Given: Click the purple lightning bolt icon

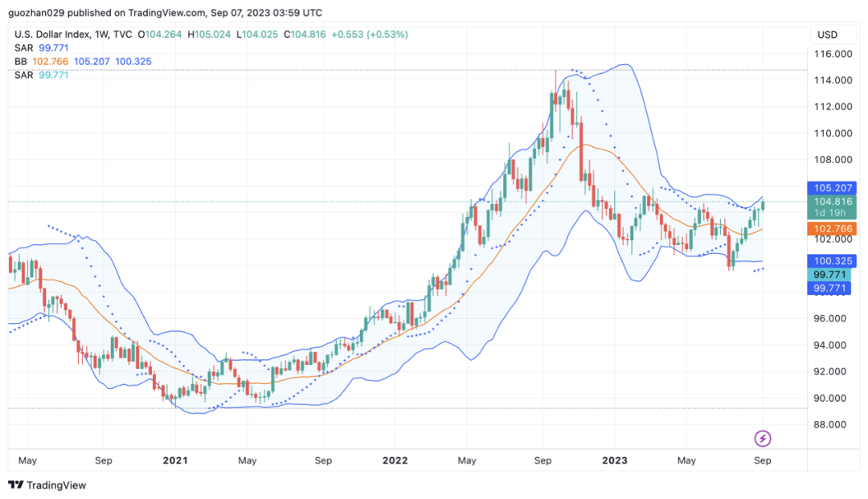Looking at the screenshot, I should pos(763,438).
